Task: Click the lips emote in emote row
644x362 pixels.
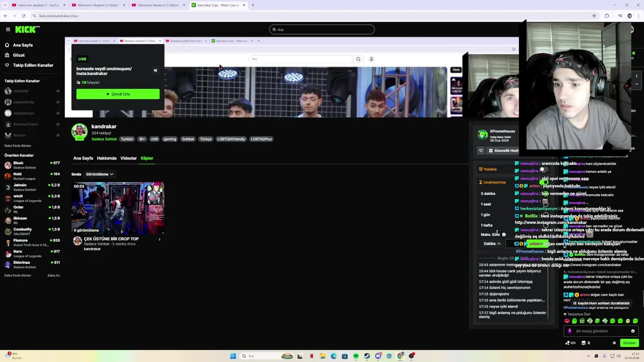Action: click(567, 321)
